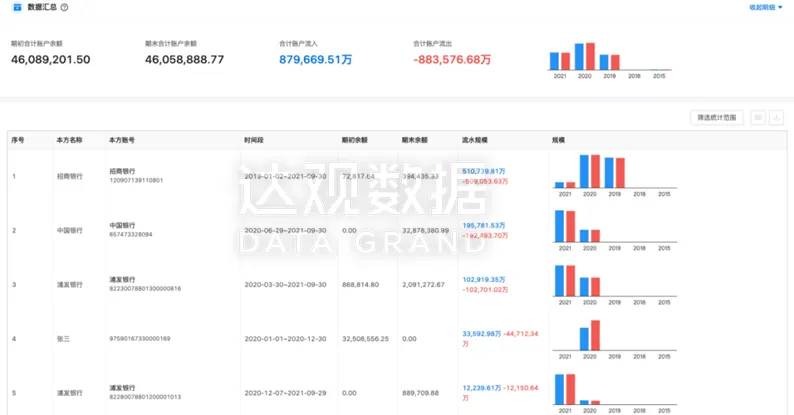The image size is (794, 415).
Task: Click the column settings icon next to 筛选统计范围
Action: coord(758,118)
